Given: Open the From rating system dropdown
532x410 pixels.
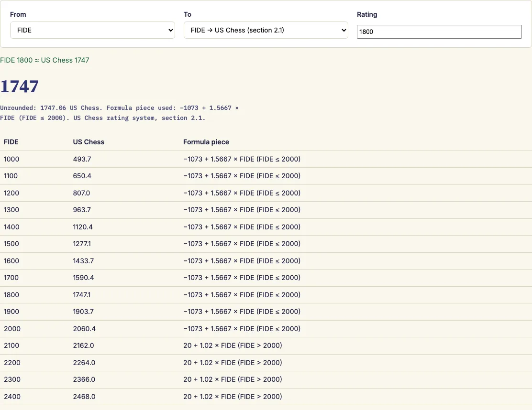Looking at the screenshot, I should coord(92,30).
